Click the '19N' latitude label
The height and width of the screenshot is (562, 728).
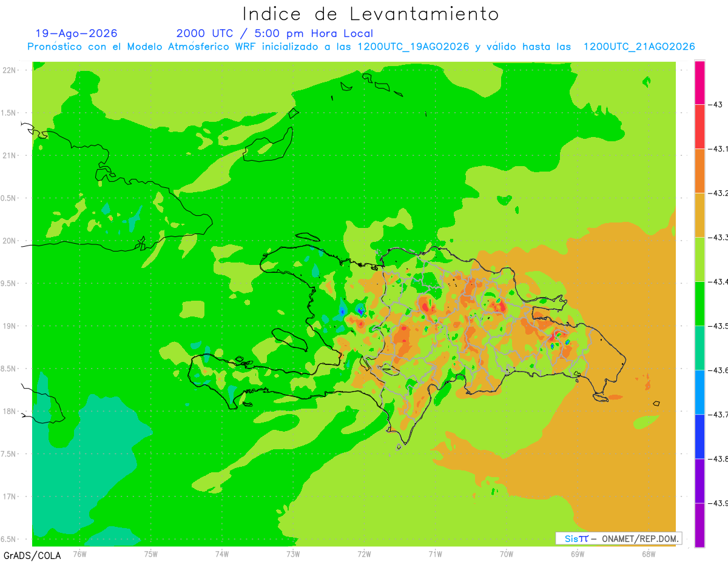(x=10, y=326)
